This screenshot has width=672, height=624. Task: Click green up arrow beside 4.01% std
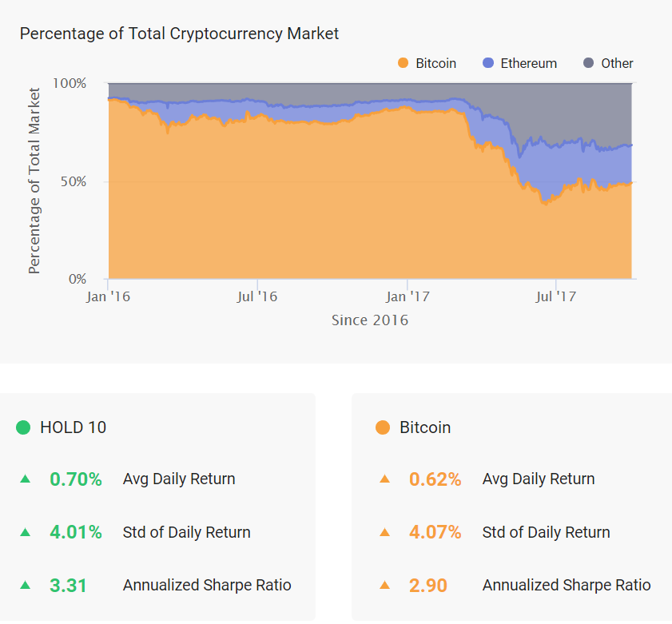click(26, 532)
